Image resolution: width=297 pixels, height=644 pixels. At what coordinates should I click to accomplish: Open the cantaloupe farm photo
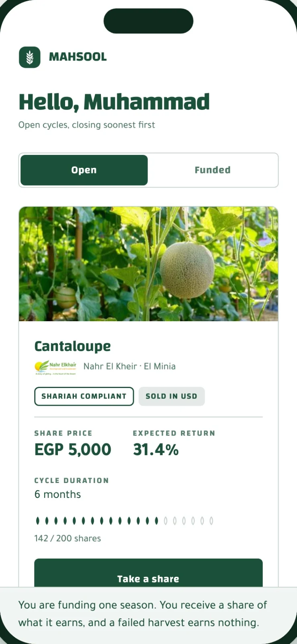148,264
